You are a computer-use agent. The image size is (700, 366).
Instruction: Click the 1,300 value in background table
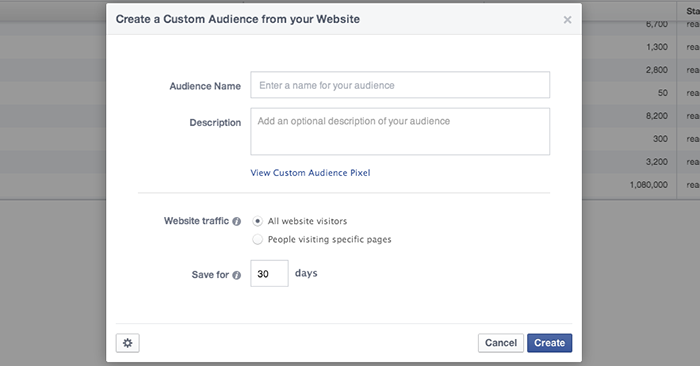click(x=657, y=47)
